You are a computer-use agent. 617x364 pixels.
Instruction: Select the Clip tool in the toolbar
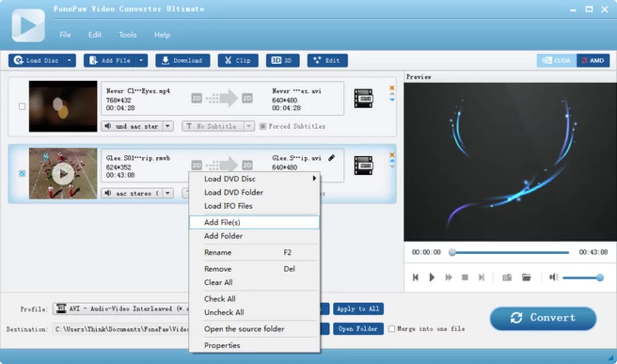click(x=238, y=60)
